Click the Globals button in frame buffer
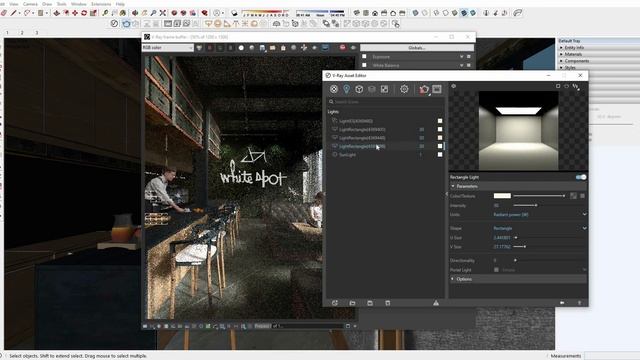Screen dimensions: 640x360 coord(417,48)
